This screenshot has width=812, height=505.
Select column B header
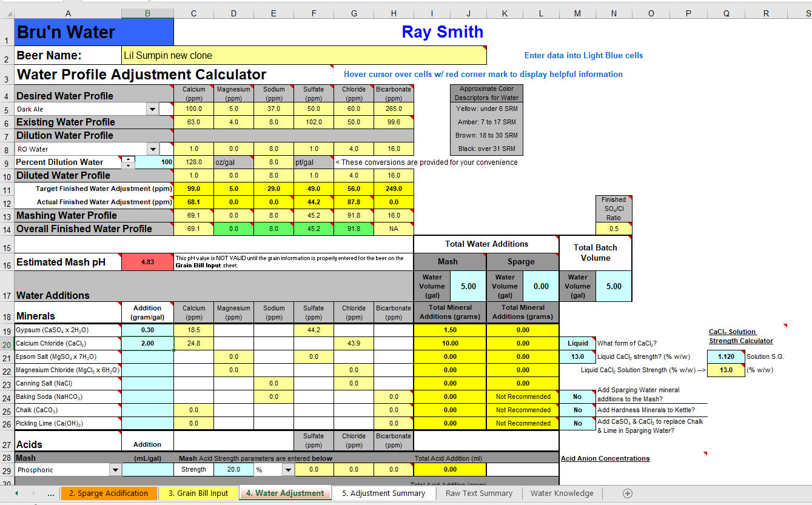147,13
